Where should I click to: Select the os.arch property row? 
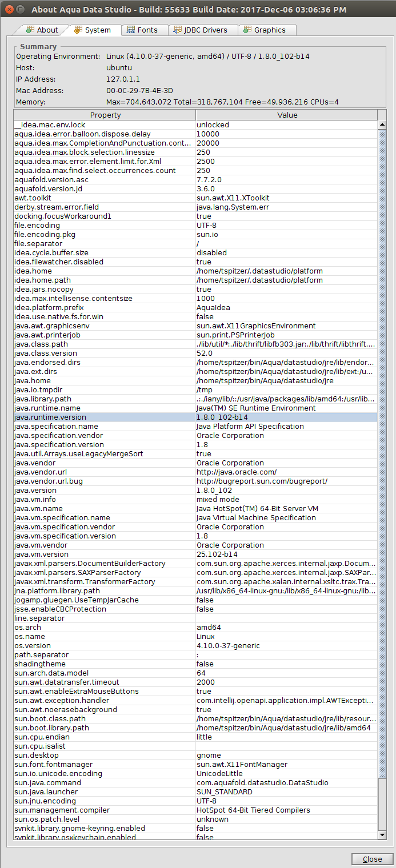(195, 627)
